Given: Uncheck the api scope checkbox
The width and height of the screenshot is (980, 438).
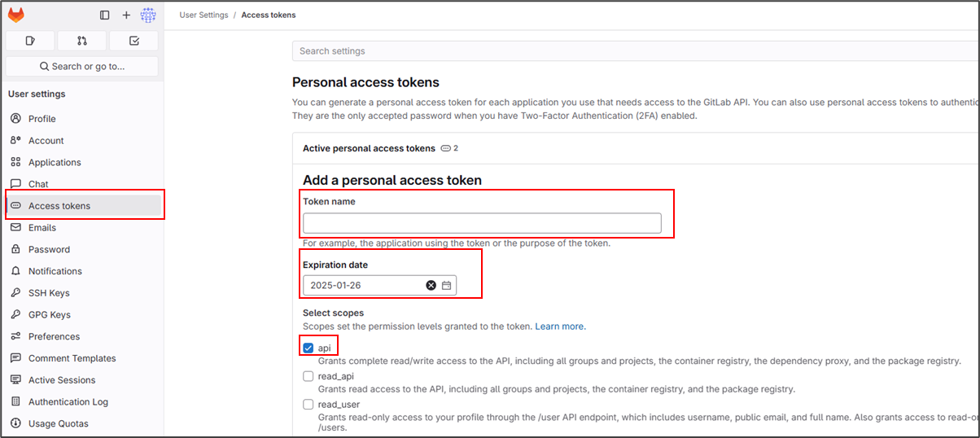Looking at the screenshot, I should point(308,348).
